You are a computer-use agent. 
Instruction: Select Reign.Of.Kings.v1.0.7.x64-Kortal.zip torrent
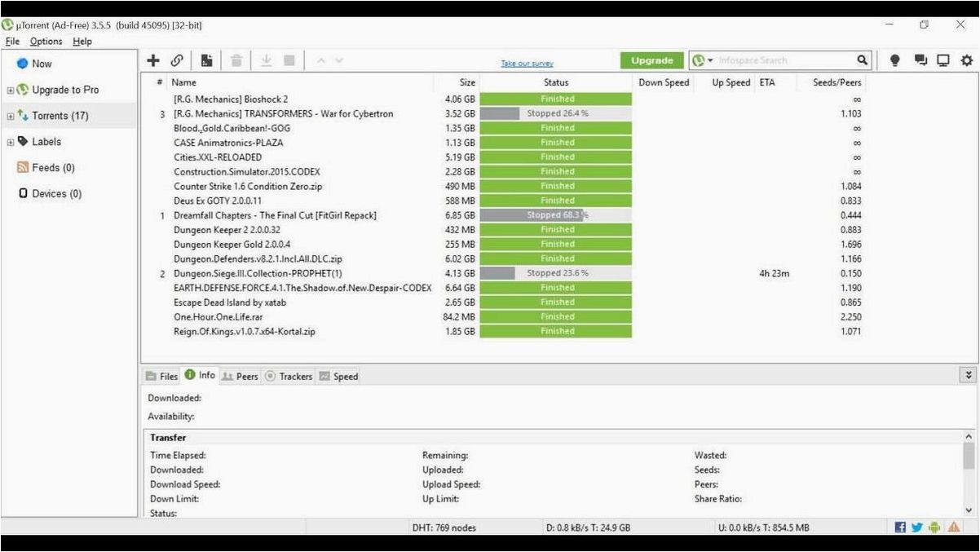click(245, 332)
